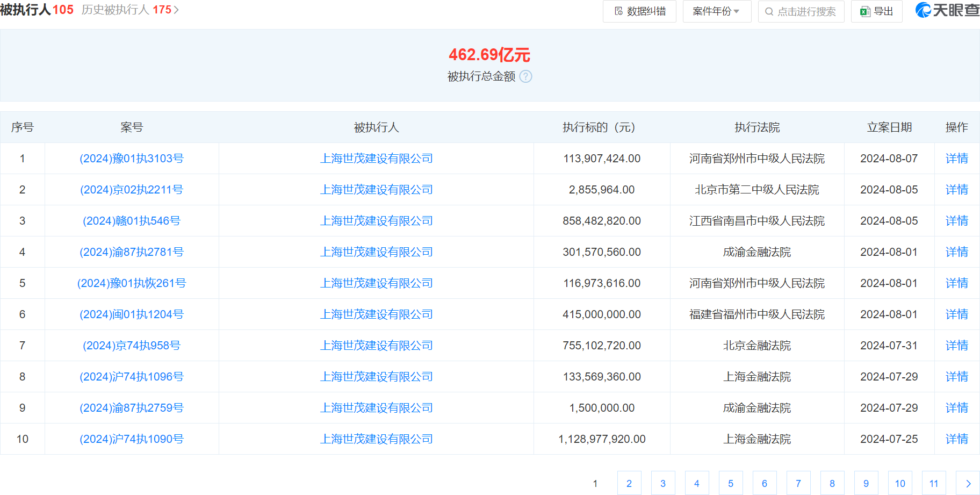980x495 pixels.
Task: Open 历史被执行人 175 link
Action: (x=130, y=10)
